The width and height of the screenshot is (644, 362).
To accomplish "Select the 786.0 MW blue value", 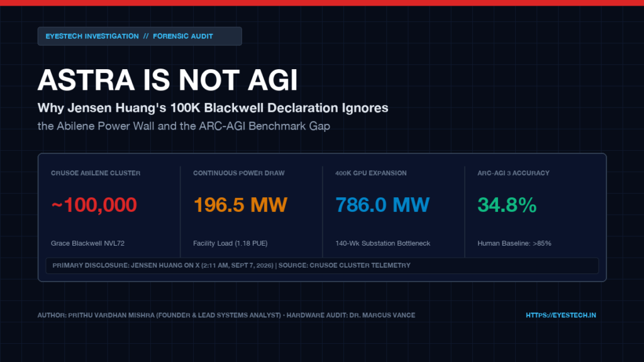I will [x=382, y=205].
